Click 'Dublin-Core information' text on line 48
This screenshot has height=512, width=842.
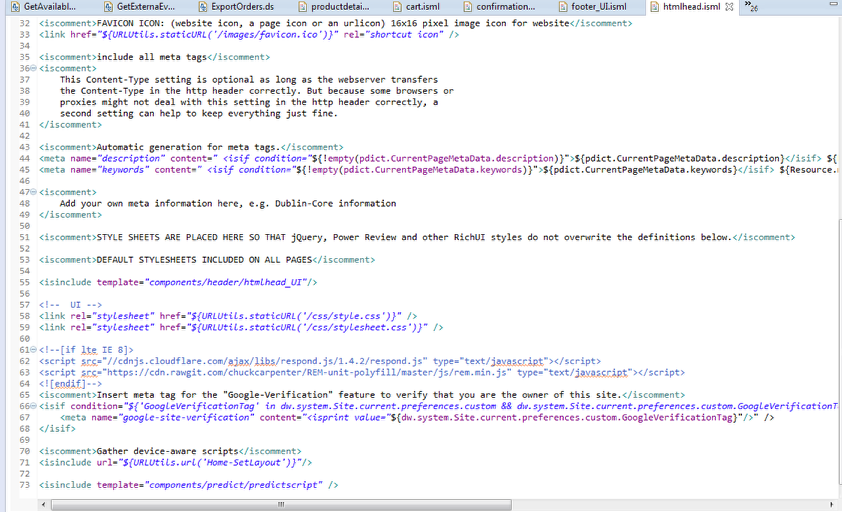point(336,204)
